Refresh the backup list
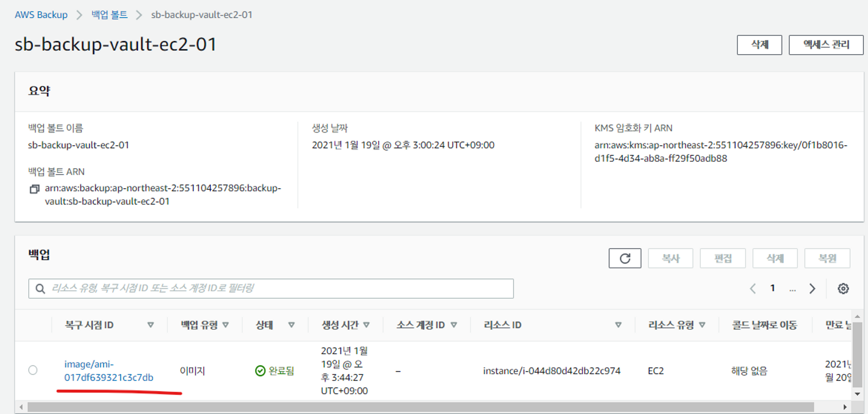The height and width of the screenshot is (414, 868). [x=625, y=258]
